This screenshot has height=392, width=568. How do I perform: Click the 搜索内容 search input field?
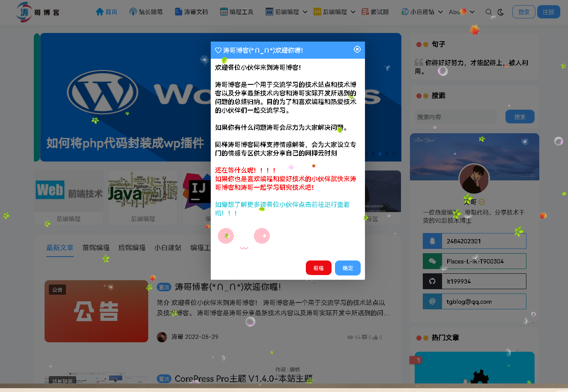click(x=455, y=117)
